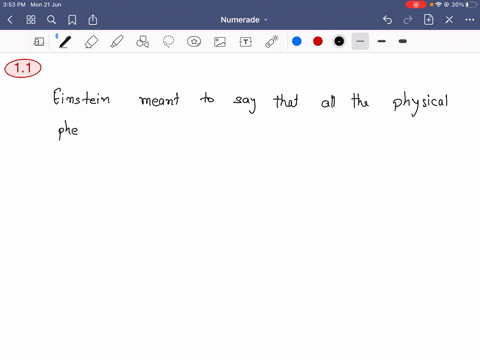Select the Eraser tool
Screen dimensions: 480x360
91,42
